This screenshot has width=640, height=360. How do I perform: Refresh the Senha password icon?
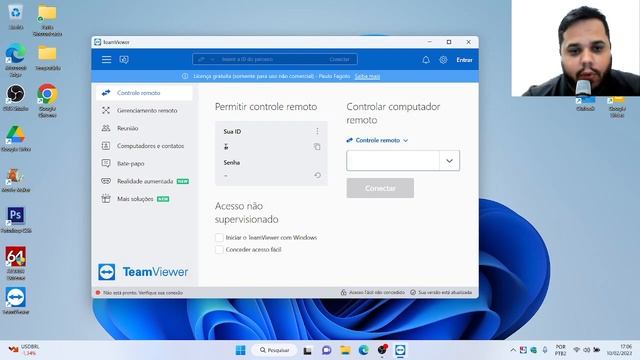coord(317,175)
